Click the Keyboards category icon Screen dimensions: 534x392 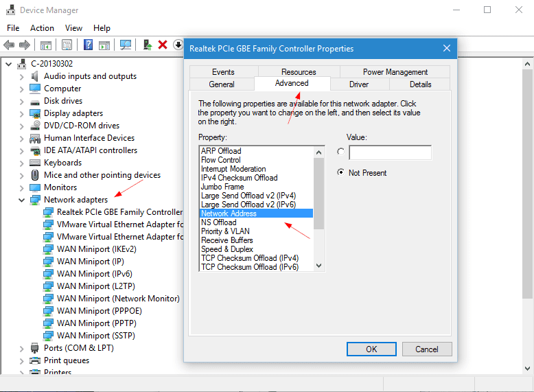point(35,163)
